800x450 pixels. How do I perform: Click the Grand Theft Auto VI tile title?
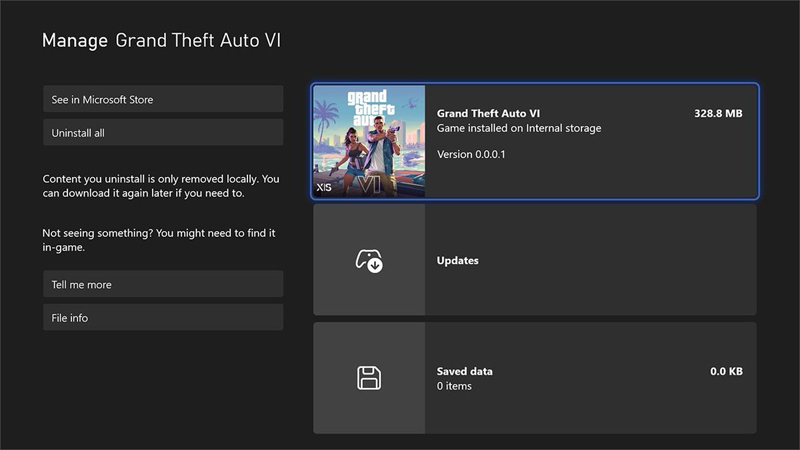(x=494, y=113)
